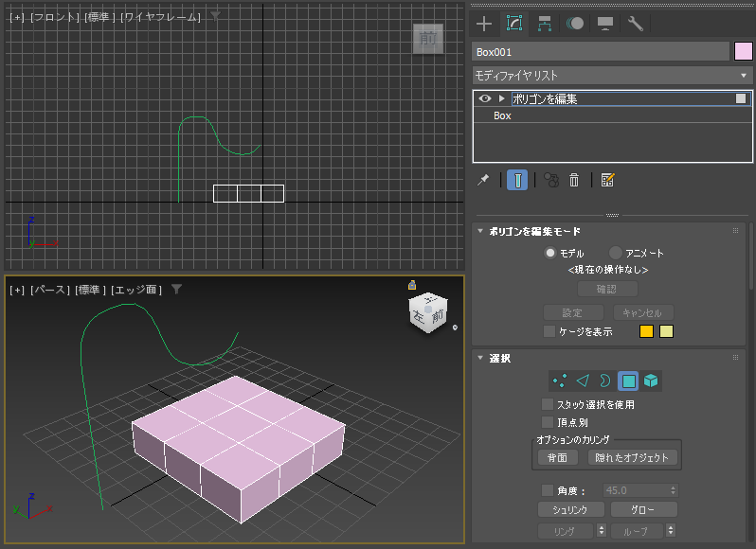Select the モデル radio button
Screen dimensions: 756x549
tap(550, 253)
